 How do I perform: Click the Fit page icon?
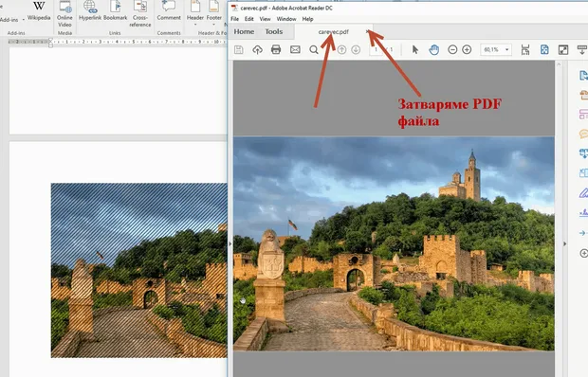(544, 49)
